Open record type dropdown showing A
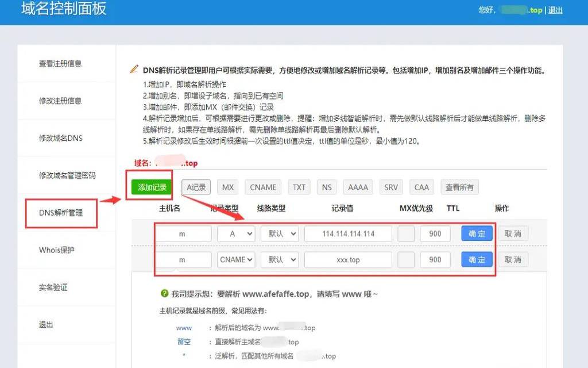The image size is (588, 368). pos(236,233)
